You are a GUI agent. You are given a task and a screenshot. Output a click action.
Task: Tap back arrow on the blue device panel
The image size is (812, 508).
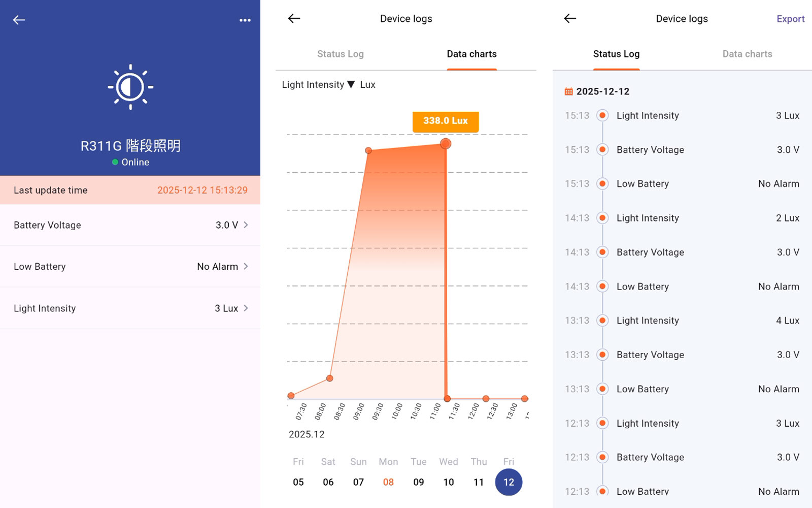19,20
